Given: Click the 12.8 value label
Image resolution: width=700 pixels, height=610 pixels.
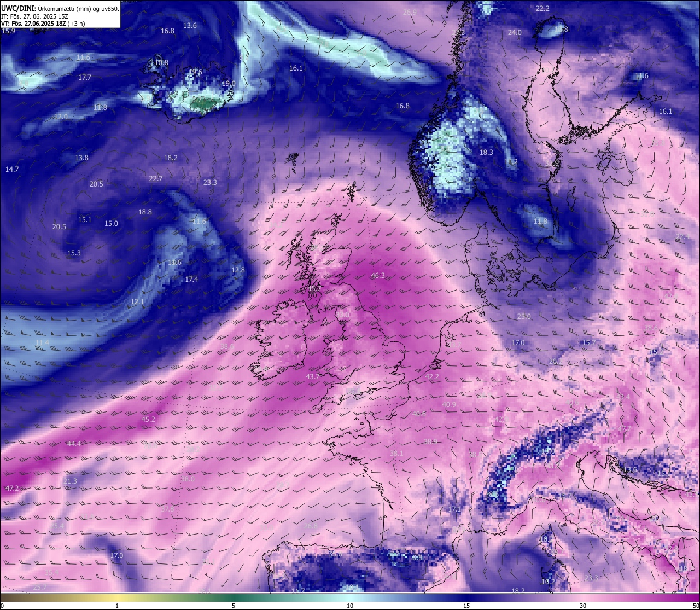Looking at the screenshot, I should point(238,270).
